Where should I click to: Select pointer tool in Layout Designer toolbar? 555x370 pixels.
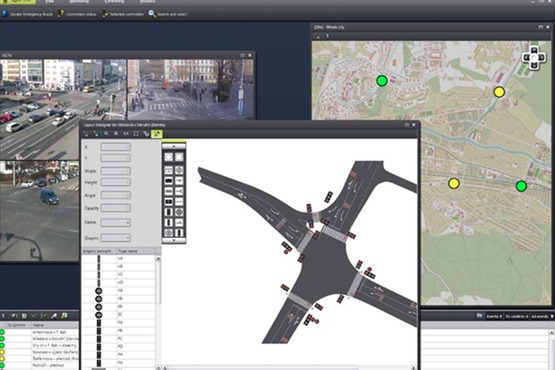coord(86,133)
